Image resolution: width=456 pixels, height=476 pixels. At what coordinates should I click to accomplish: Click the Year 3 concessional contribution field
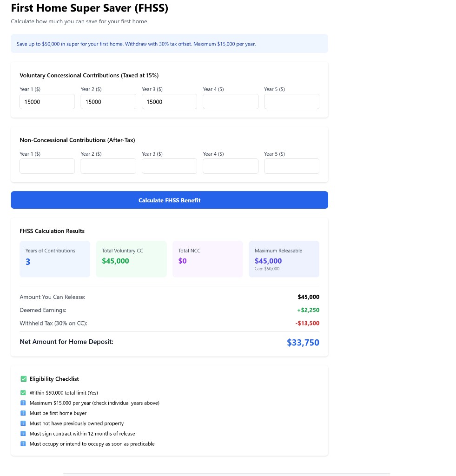[x=169, y=101]
